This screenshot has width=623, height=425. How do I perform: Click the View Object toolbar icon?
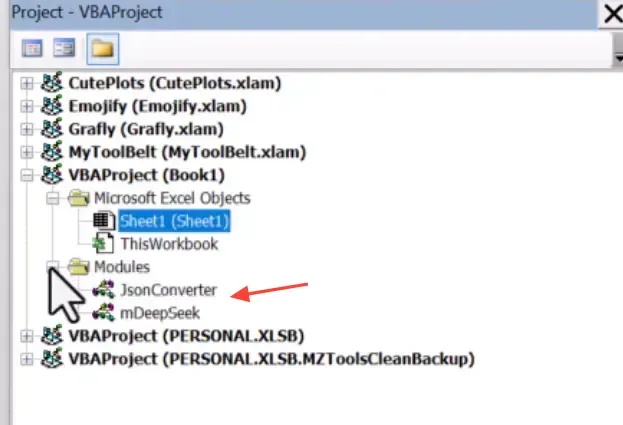(x=64, y=47)
